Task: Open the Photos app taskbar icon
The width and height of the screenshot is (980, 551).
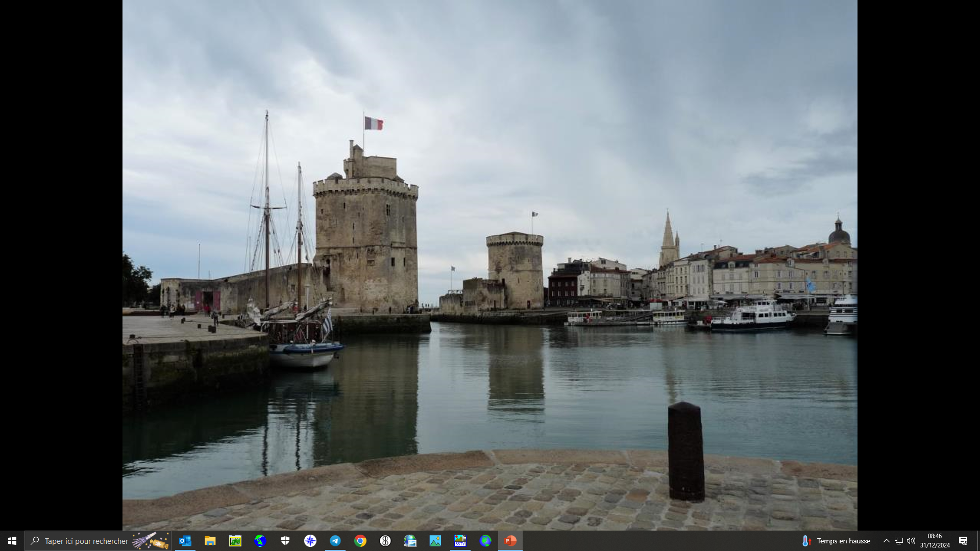Action: pyautogui.click(x=435, y=541)
